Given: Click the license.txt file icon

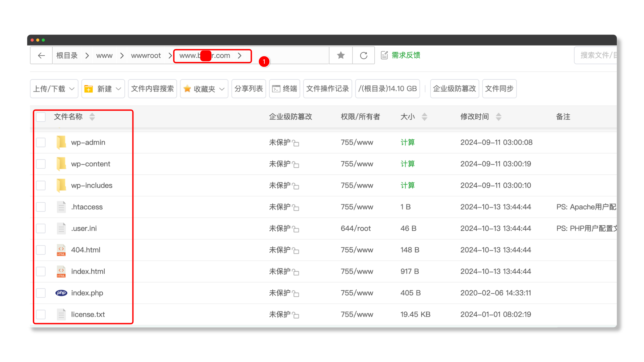Looking at the screenshot, I should [61, 314].
